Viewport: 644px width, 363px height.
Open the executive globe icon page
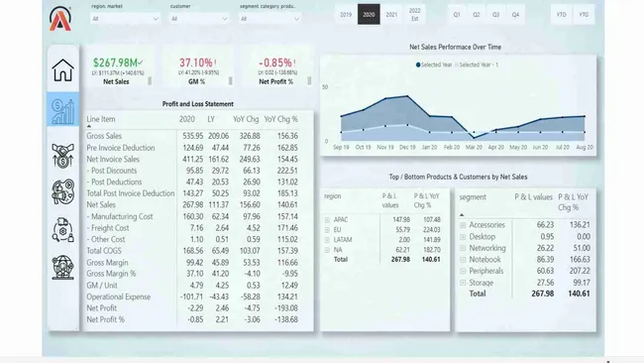click(x=62, y=267)
